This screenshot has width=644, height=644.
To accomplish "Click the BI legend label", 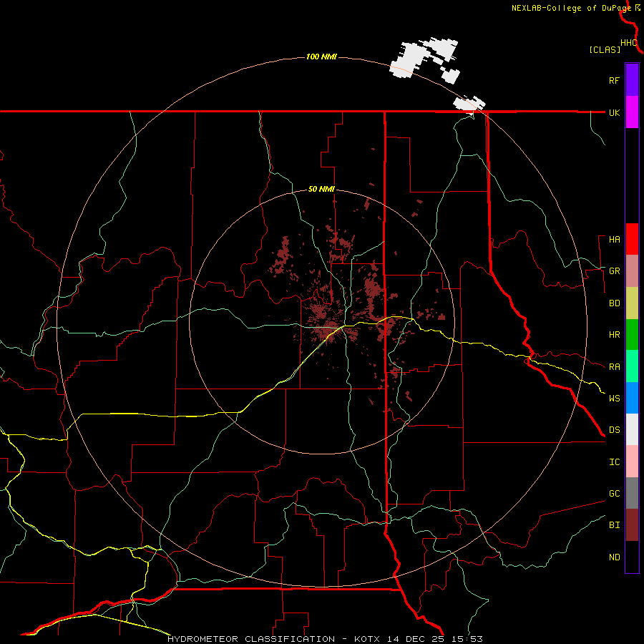I will pos(614,525).
